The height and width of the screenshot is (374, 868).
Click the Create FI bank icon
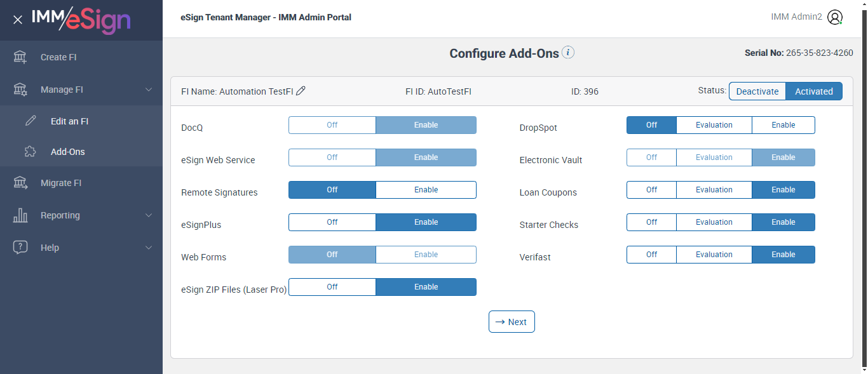20,57
